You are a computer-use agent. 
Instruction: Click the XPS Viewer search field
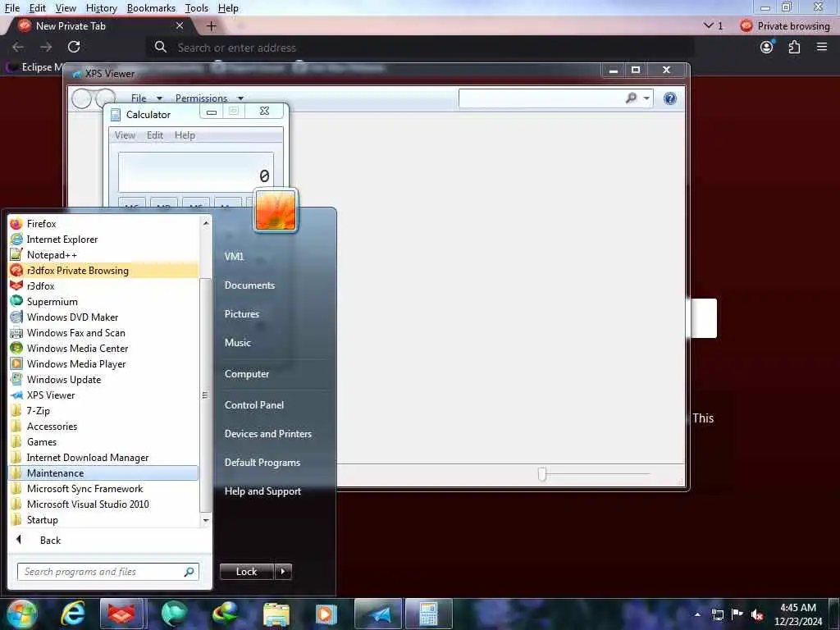point(541,98)
